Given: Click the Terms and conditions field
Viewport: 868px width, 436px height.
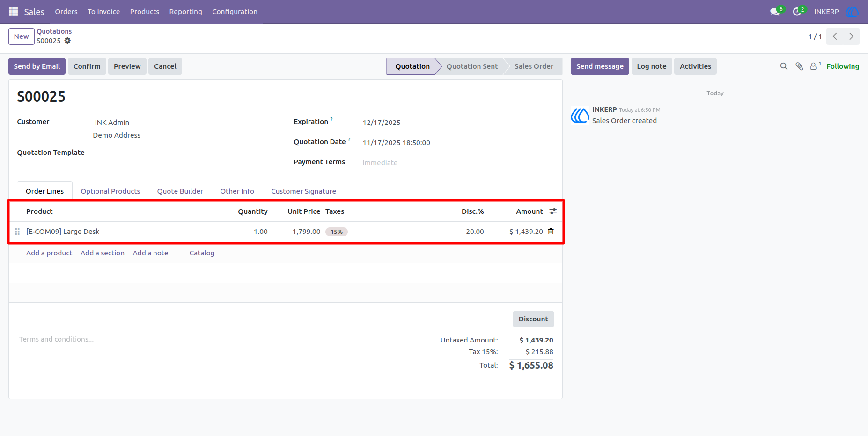Looking at the screenshot, I should pyautogui.click(x=220, y=339).
